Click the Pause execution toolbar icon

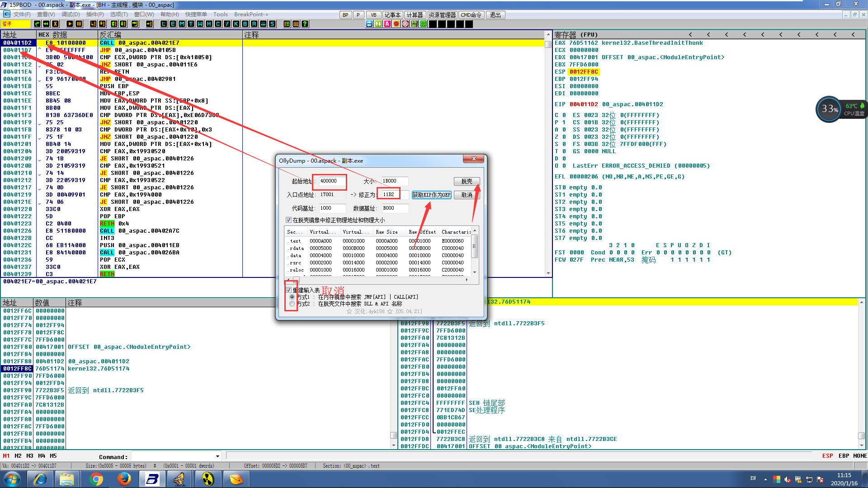(x=79, y=24)
